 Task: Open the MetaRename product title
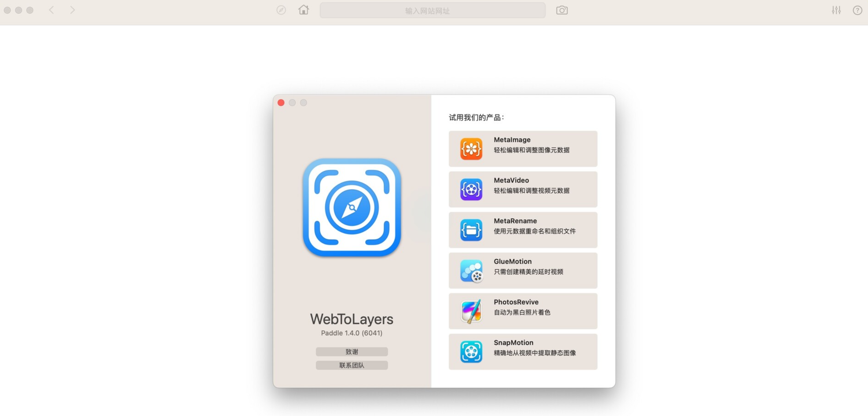point(515,221)
